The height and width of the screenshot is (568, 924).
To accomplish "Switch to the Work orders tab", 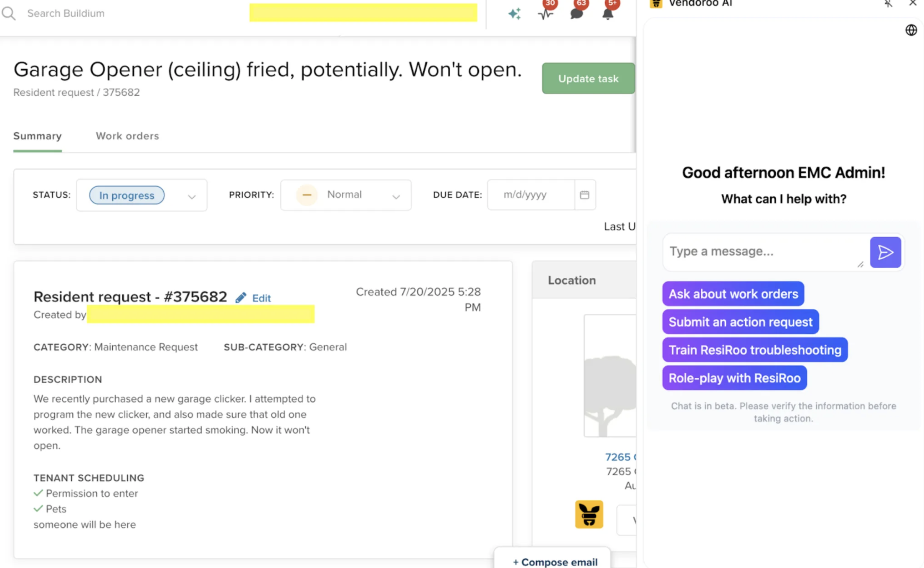I will tap(127, 136).
